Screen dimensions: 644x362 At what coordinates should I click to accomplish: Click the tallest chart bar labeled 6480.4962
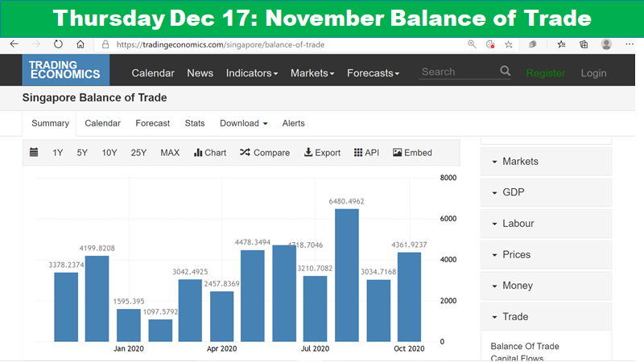347,275
